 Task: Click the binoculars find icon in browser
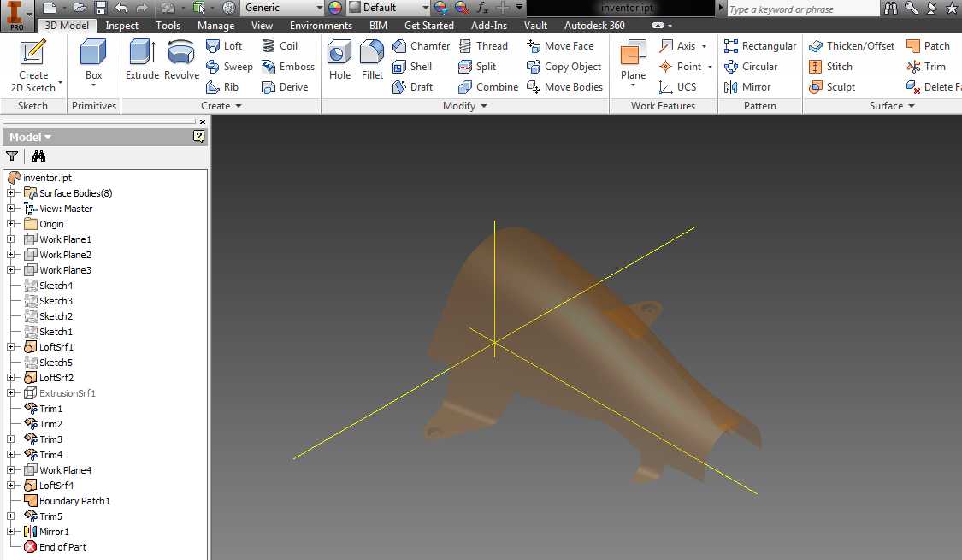(x=38, y=156)
